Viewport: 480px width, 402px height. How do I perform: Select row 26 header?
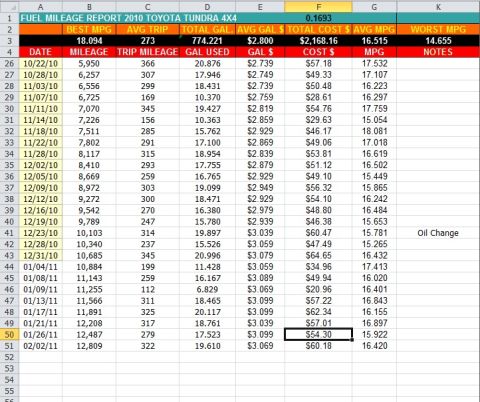[9, 63]
